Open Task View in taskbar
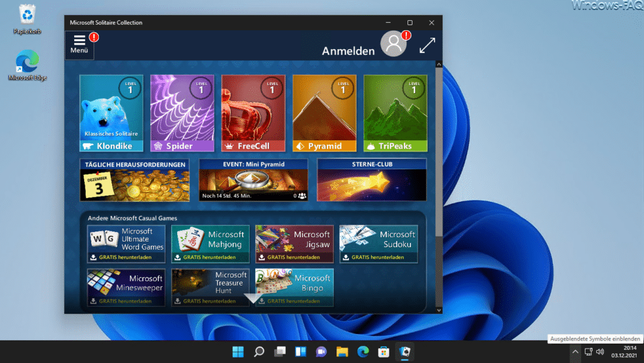Screen dimensions: 644x363 coord(280,352)
